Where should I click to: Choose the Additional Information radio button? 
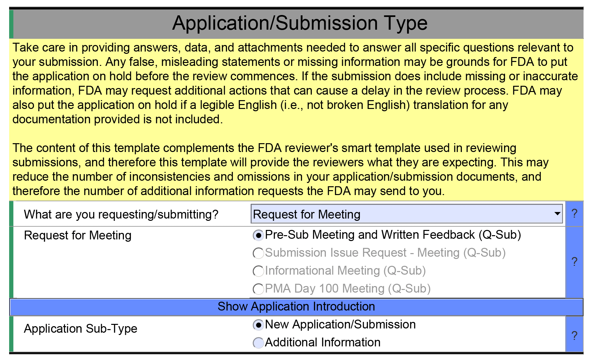[x=258, y=343]
